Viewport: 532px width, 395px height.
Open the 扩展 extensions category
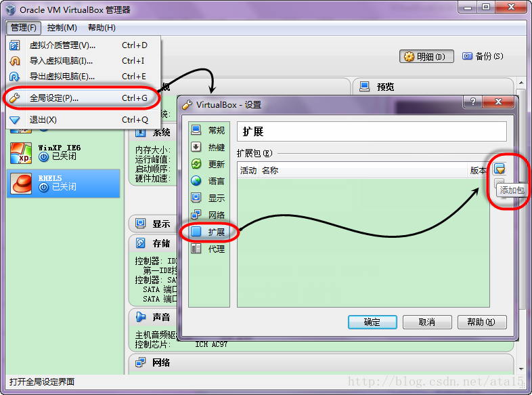click(209, 232)
